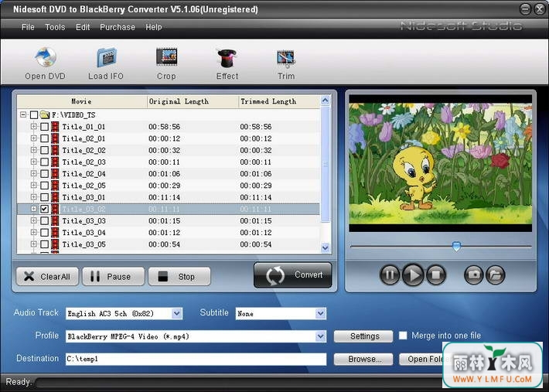Select the Title_03_04 row name
This screenshot has height=392, width=549.
[84, 233]
